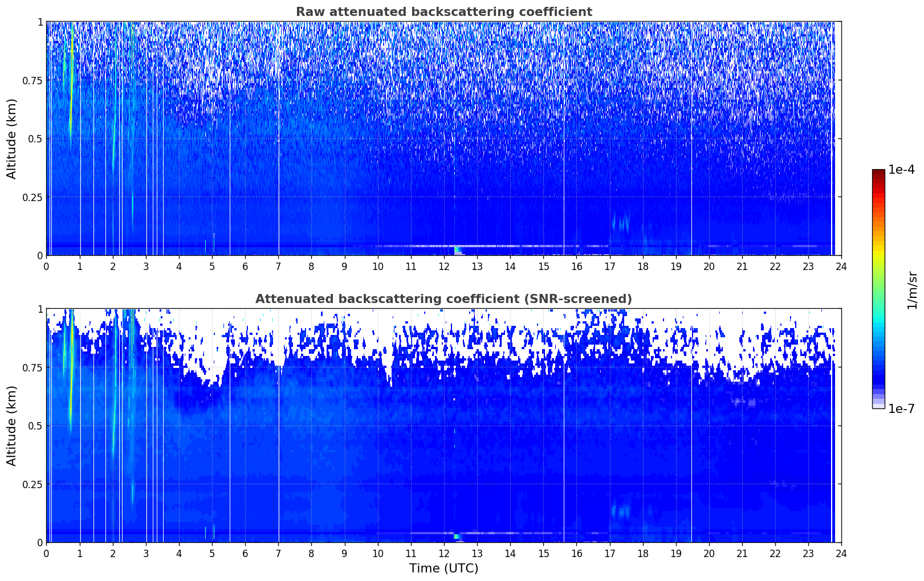Click the yellow streak before 1 UTC in SNR-screened plot
The height and width of the screenshot is (581, 924).
coord(71,399)
